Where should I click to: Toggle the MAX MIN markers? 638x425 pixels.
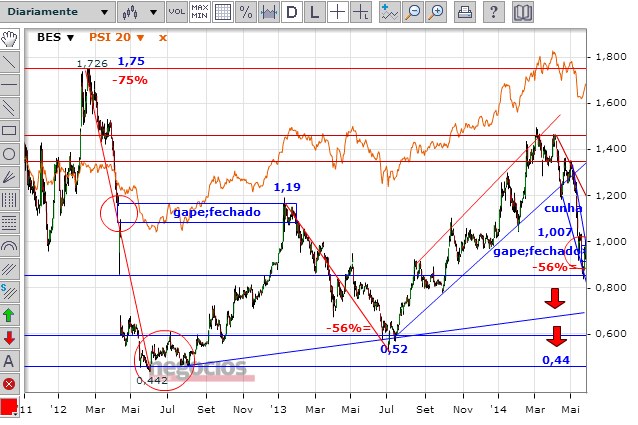[x=199, y=12]
